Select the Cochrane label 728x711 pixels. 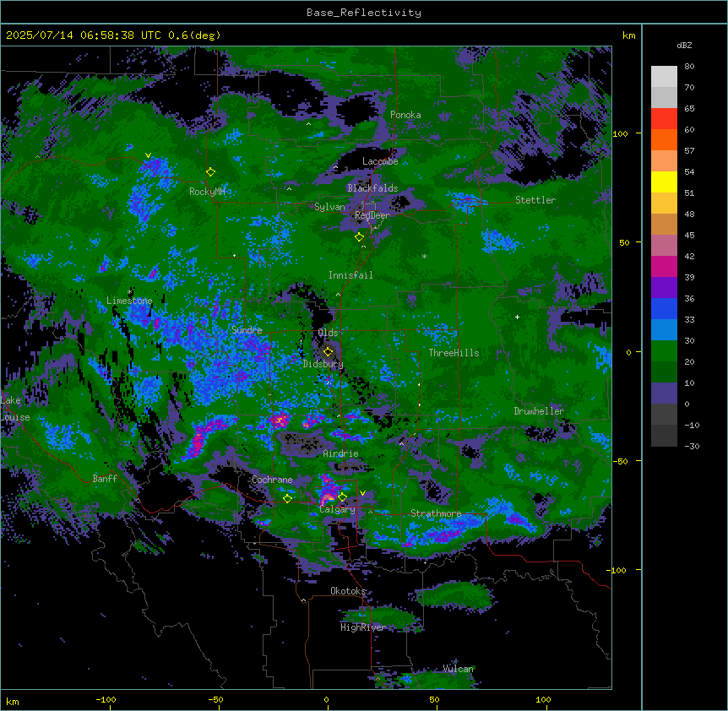pyautogui.click(x=272, y=480)
